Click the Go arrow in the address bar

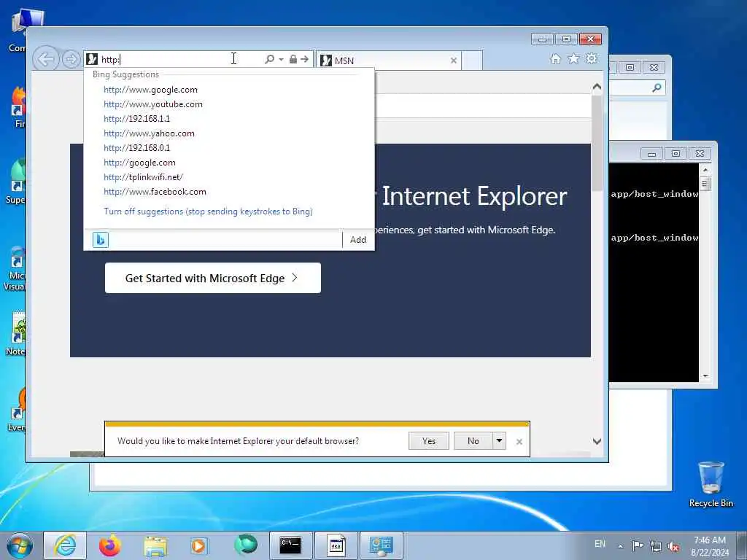point(304,59)
